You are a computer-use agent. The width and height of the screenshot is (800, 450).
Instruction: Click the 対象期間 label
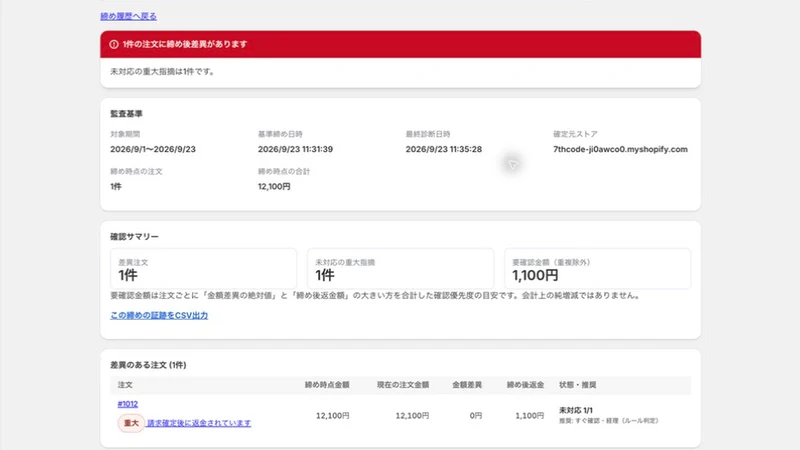[125, 134]
